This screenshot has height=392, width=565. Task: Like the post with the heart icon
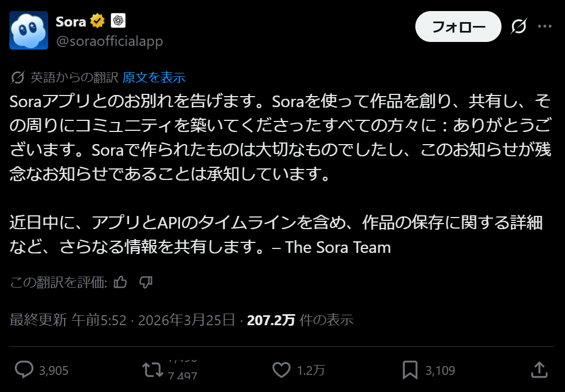click(282, 370)
